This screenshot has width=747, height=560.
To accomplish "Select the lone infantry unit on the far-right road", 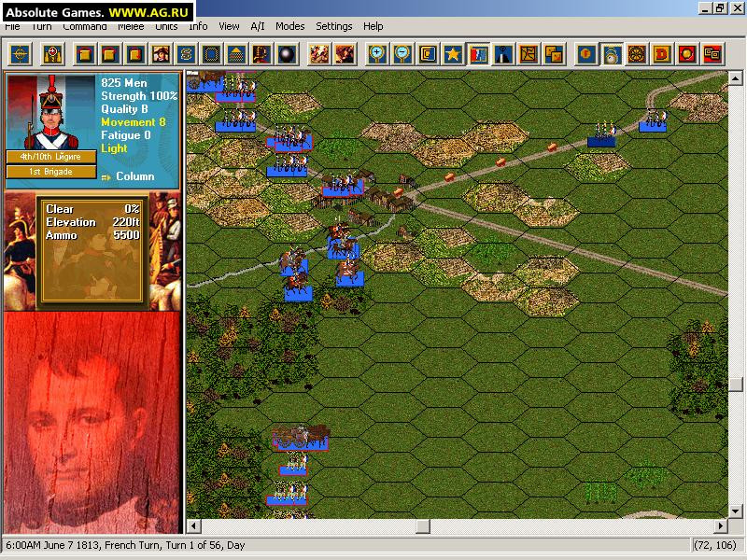I will click(653, 120).
